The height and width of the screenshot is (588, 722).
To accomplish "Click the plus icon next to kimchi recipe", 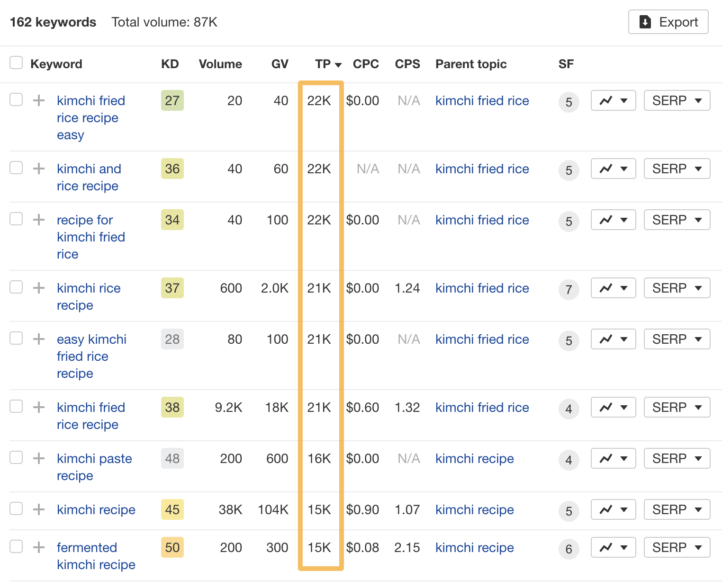I will [38, 509].
